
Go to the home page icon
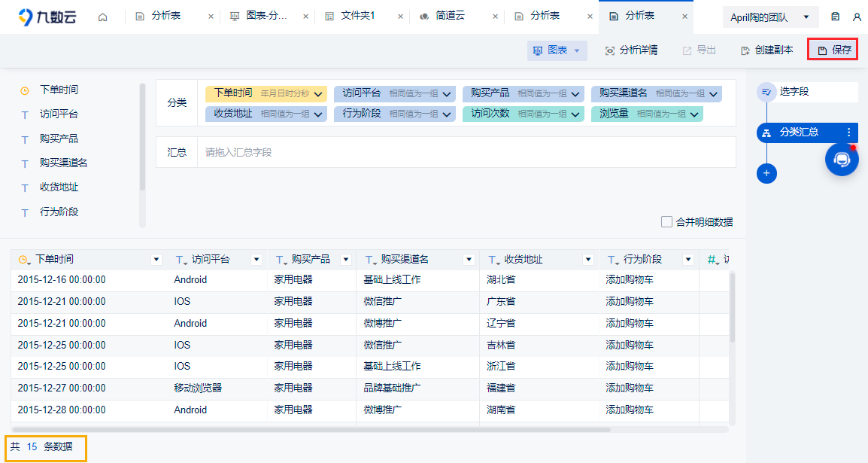(x=102, y=17)
